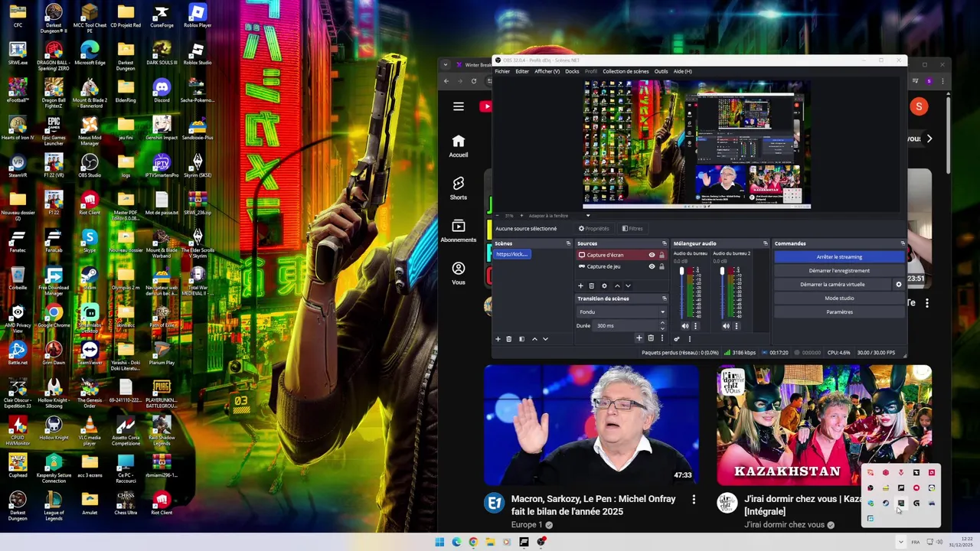Open Outils menu in OBS

click(661, 71)
